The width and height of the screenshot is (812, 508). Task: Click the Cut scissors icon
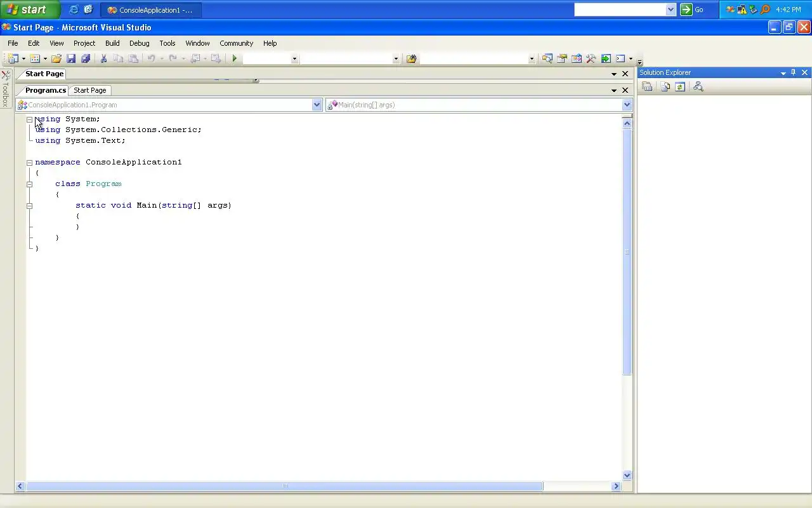pos(103,58)
